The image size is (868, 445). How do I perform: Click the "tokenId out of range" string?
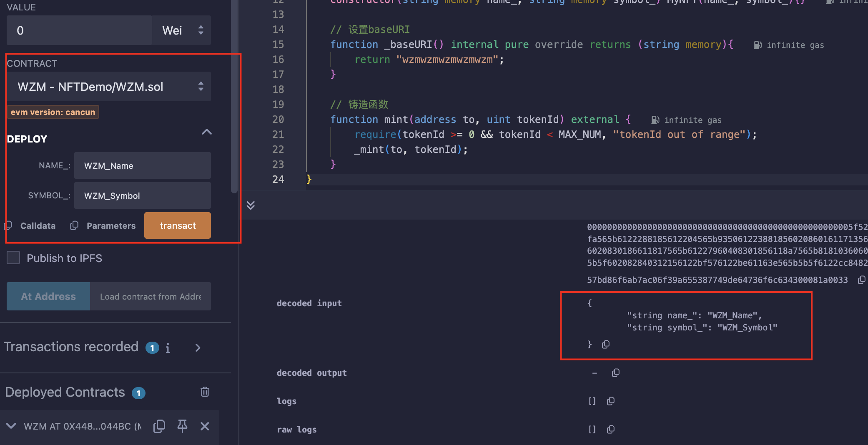click(x=679, y=135)
